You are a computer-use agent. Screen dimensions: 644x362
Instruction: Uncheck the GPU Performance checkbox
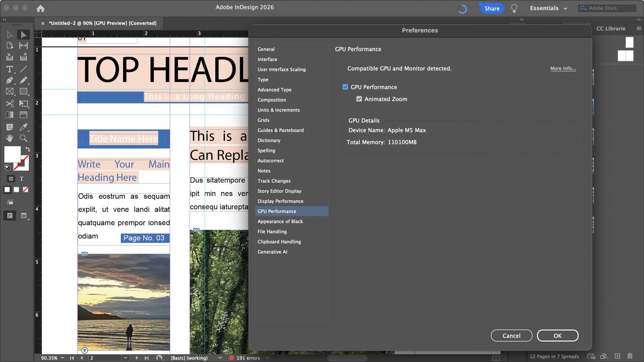(x=345, y=87)
